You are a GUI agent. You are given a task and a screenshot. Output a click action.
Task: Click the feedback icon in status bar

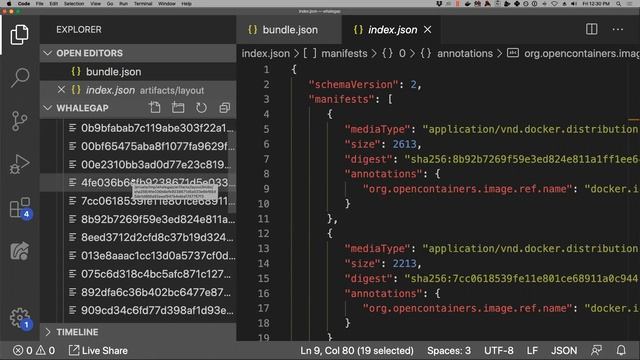tap(597, 350)
